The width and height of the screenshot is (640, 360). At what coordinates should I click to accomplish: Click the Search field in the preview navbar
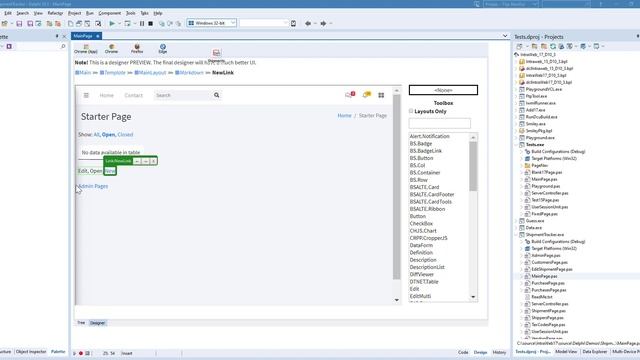coord(182,95)
